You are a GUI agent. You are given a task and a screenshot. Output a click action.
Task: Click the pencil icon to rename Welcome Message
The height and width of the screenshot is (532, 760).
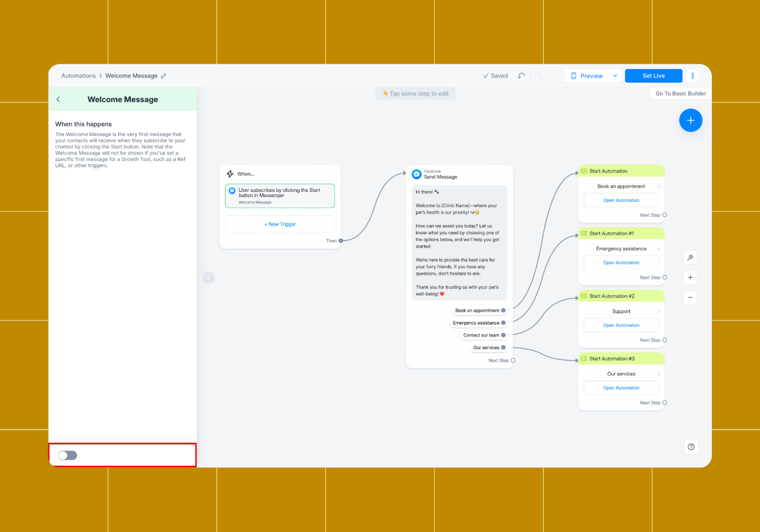click(x=163, y=76)
